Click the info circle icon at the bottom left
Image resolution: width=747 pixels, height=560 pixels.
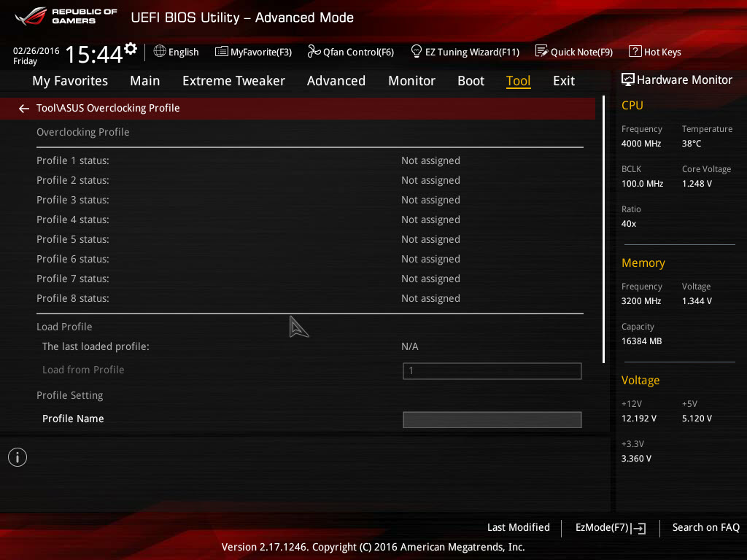[18, 457]
